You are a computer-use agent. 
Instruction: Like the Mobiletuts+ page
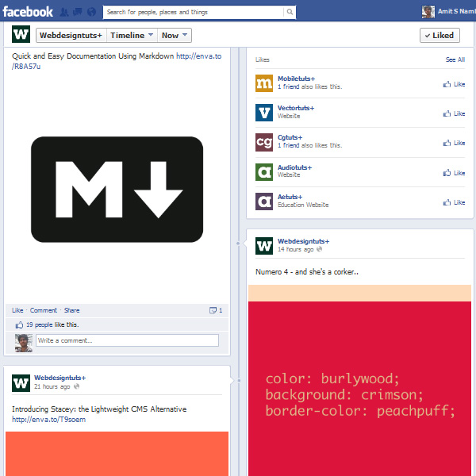(x=454, y=84)
